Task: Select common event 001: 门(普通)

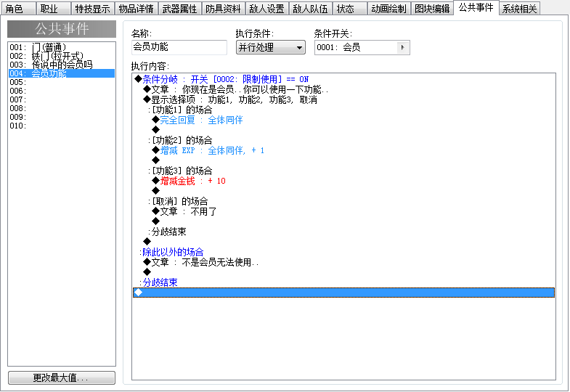Action: pyautogui.click(x=62, y=47)
